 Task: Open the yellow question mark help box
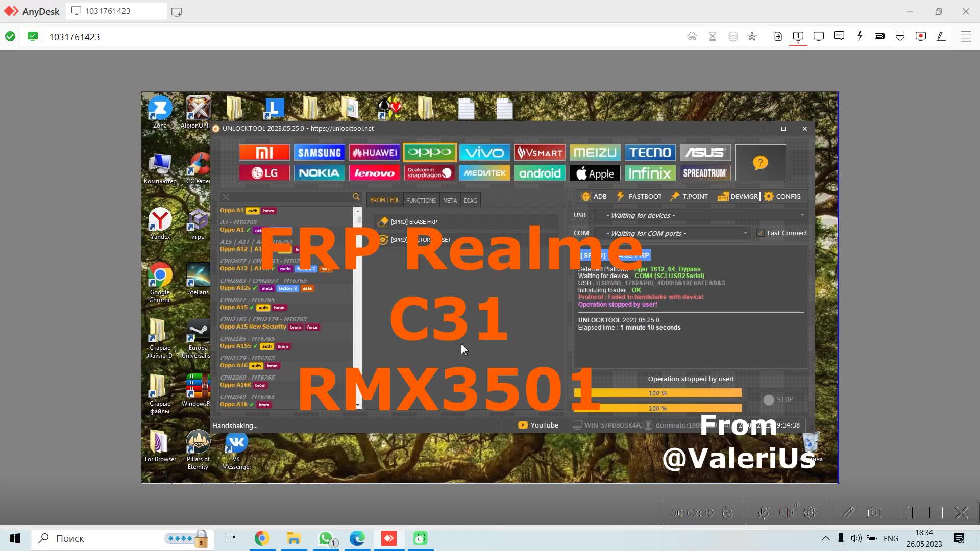point(760,163)
